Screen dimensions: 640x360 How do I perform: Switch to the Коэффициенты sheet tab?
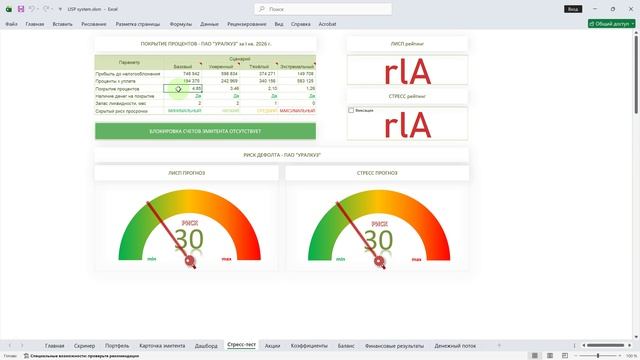309,346
